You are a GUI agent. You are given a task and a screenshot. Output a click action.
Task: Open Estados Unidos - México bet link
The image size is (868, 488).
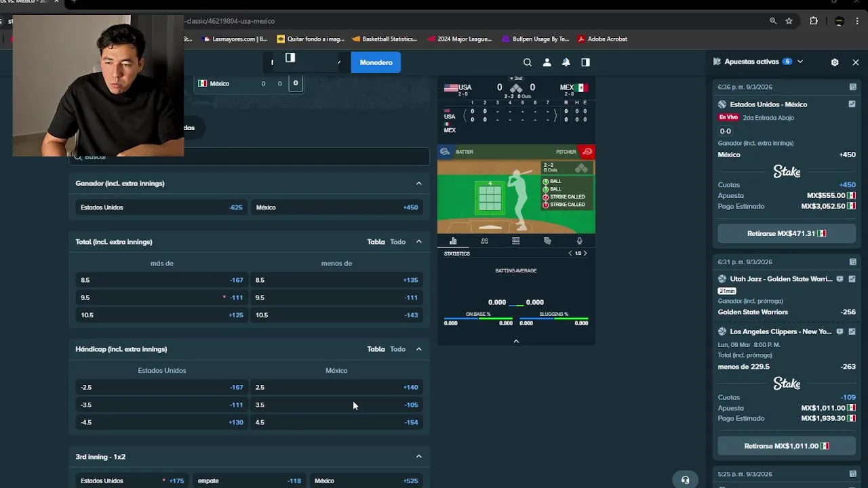(x=768, y=104)
